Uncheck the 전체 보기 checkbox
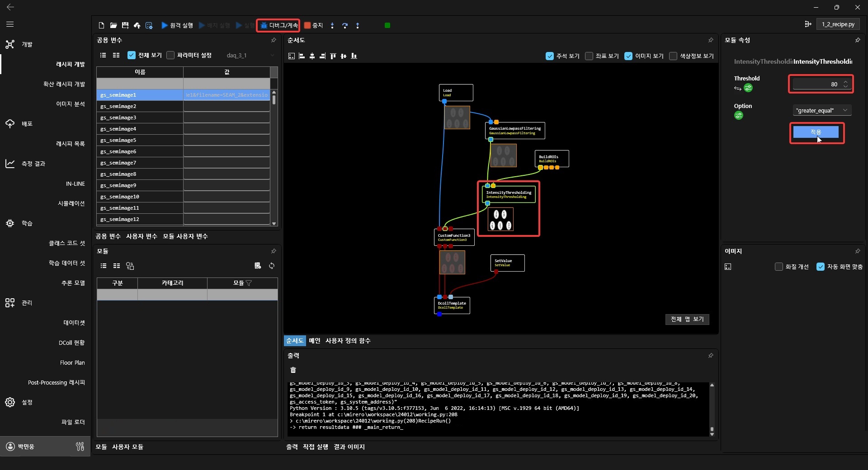 (132, 55)
